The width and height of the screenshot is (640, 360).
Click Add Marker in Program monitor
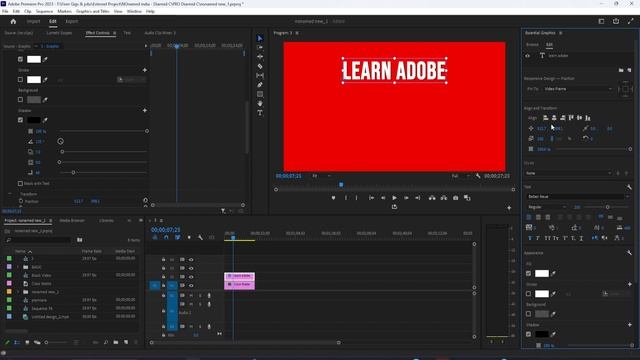click(333, 198)
